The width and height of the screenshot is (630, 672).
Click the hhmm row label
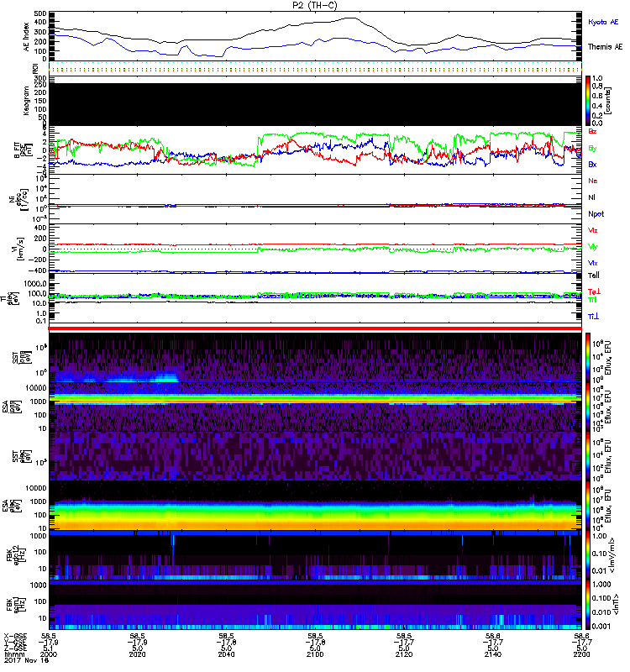14,655
